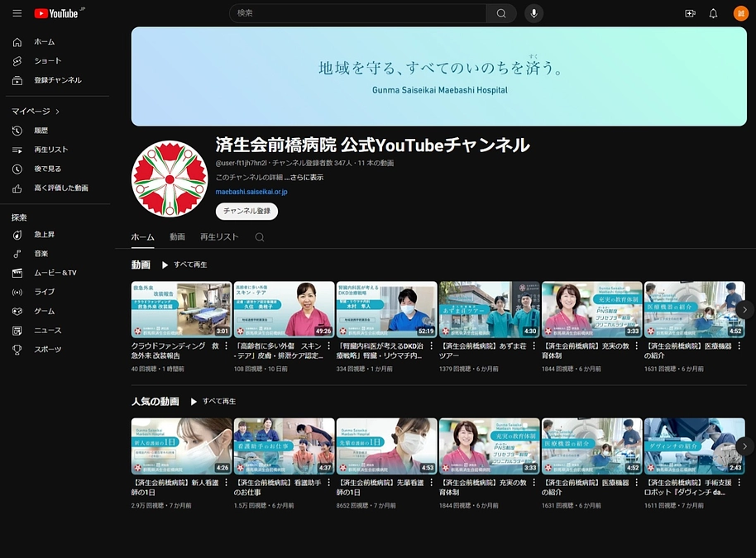The width and height of the screenshot is (756, 558).
Task: Open notifications with the bell icon
Action: coord(713,13)
